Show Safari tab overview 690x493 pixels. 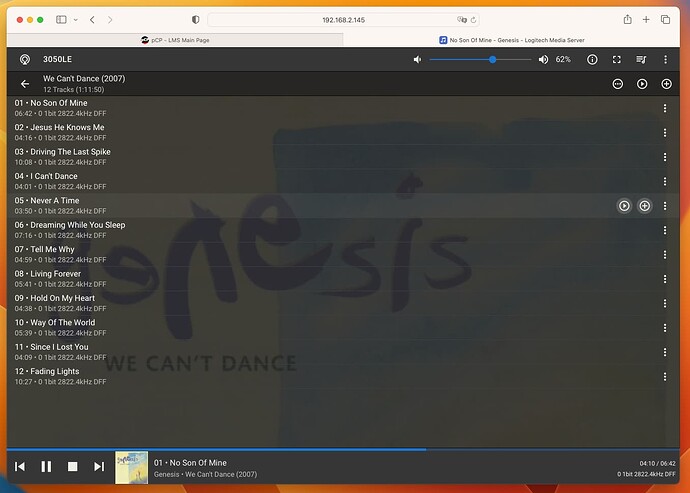pyautogui.click(x=665, y=20)
